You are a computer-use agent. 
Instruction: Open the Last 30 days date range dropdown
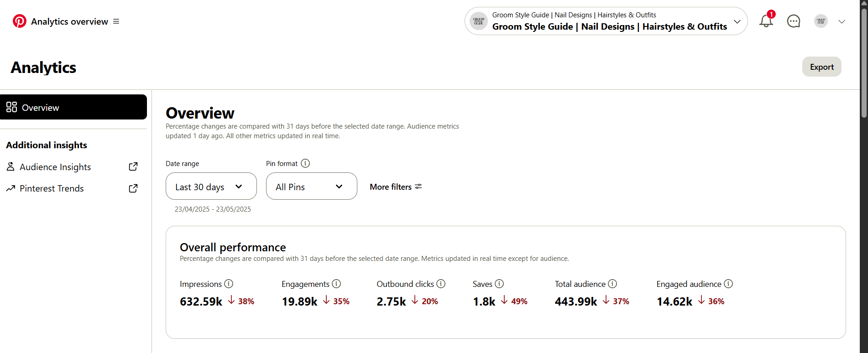[211, 186]
